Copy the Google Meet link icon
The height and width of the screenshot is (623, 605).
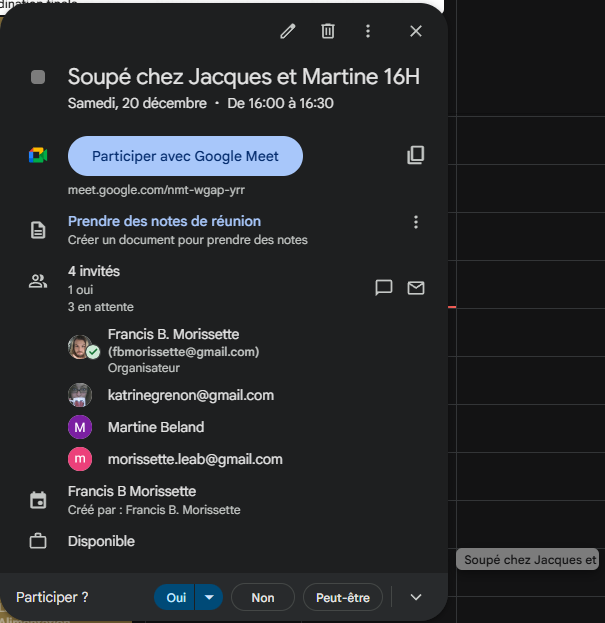pos(416,155)
